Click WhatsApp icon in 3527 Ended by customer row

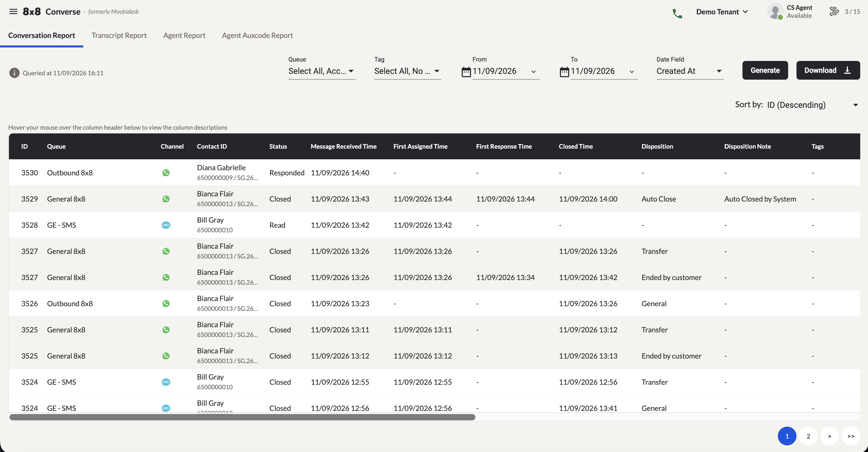[166, 277]
